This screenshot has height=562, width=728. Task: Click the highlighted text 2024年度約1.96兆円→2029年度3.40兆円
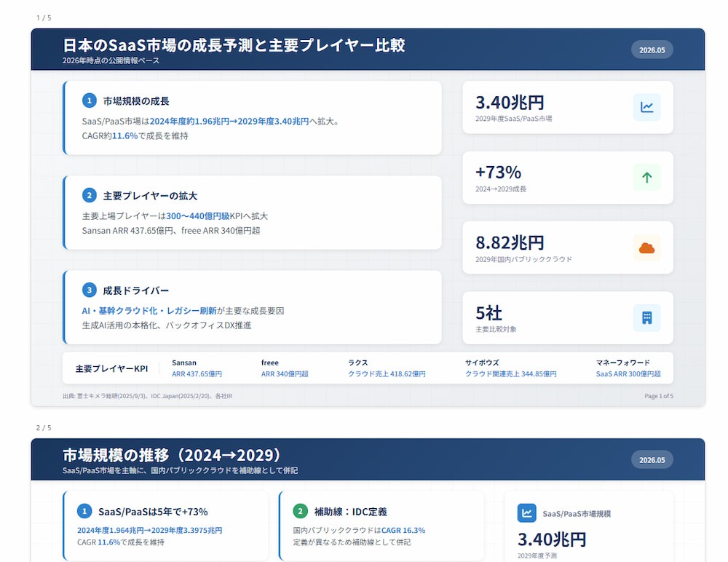pos(229,122)
